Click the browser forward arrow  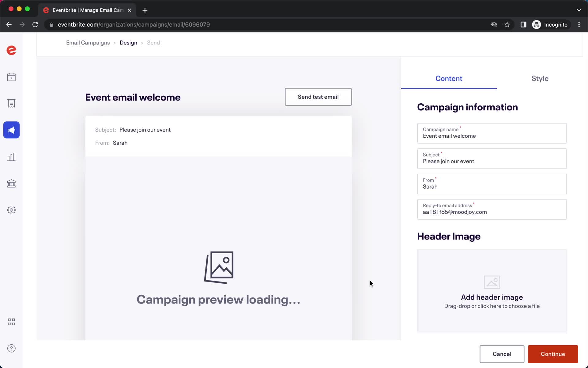coord(22,25)
